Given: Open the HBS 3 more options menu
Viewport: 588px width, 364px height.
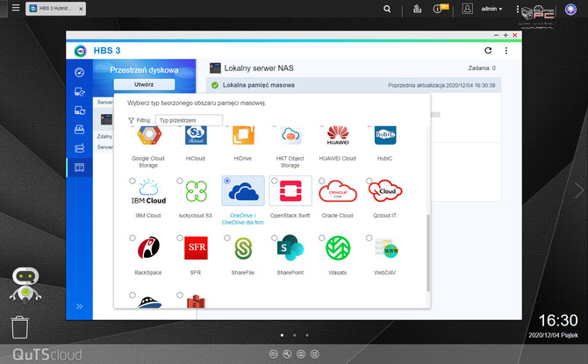Looking at the screenshot, I should point(506,51).
